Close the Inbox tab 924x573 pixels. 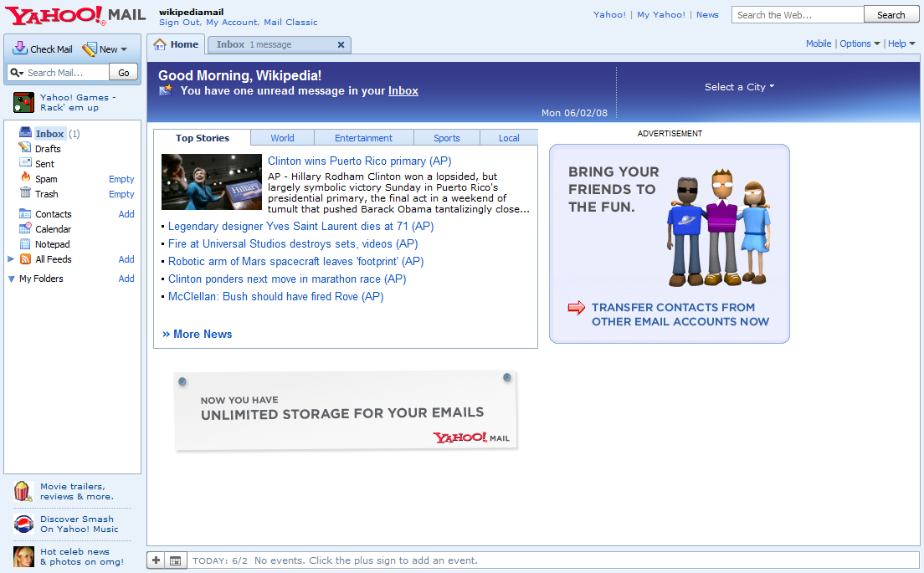point(341,45)
